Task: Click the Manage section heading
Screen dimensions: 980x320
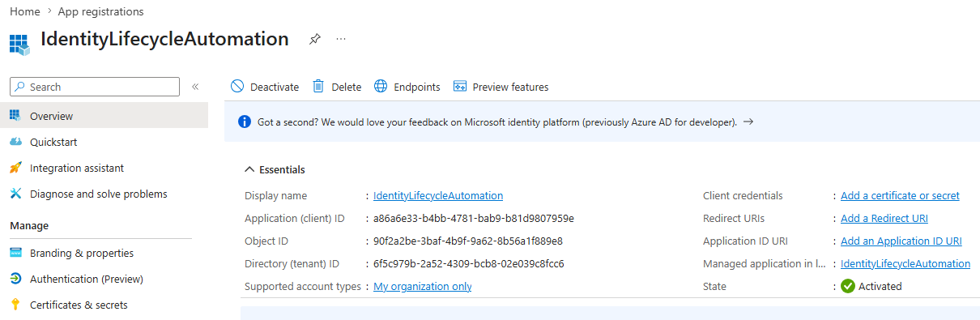Action: [29, 225]
